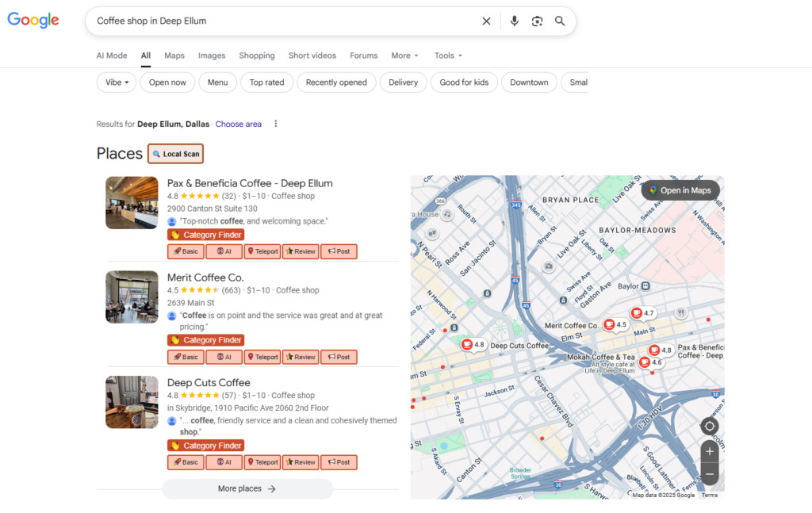Expand the Tools dropdown
Image resolution: width=812 pixels, height=513 pixels.
[x=448, y=56]
